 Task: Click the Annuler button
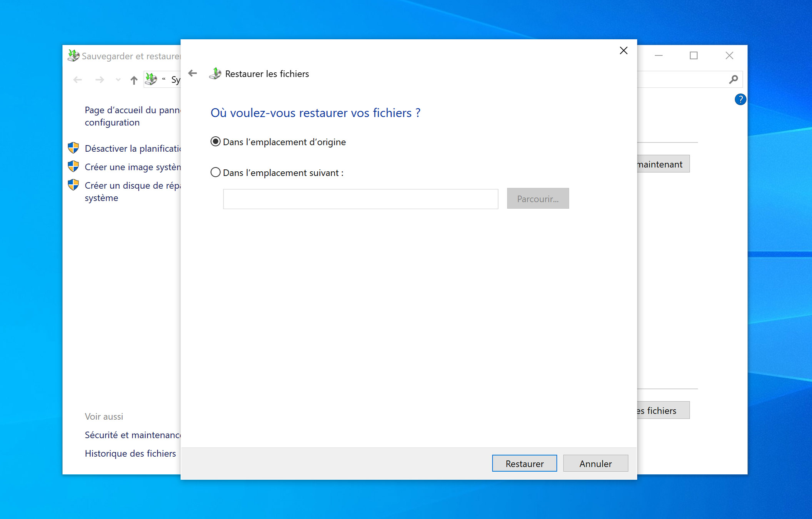coord(595,463)
